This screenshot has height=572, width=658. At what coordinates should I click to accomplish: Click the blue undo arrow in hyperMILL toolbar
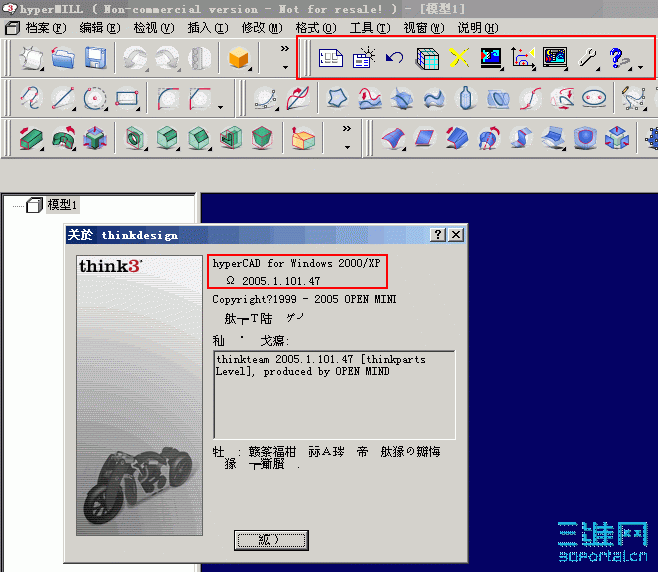tap(394, 57)
